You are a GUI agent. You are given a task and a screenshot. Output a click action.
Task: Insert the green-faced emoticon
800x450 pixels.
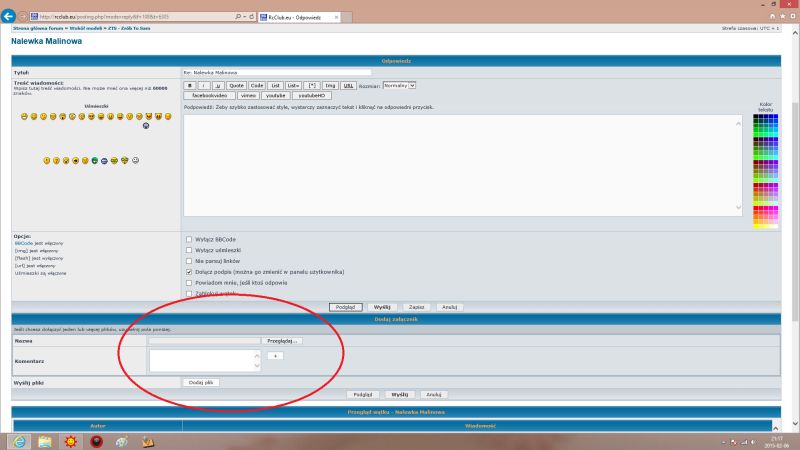(x=94, y=161)
